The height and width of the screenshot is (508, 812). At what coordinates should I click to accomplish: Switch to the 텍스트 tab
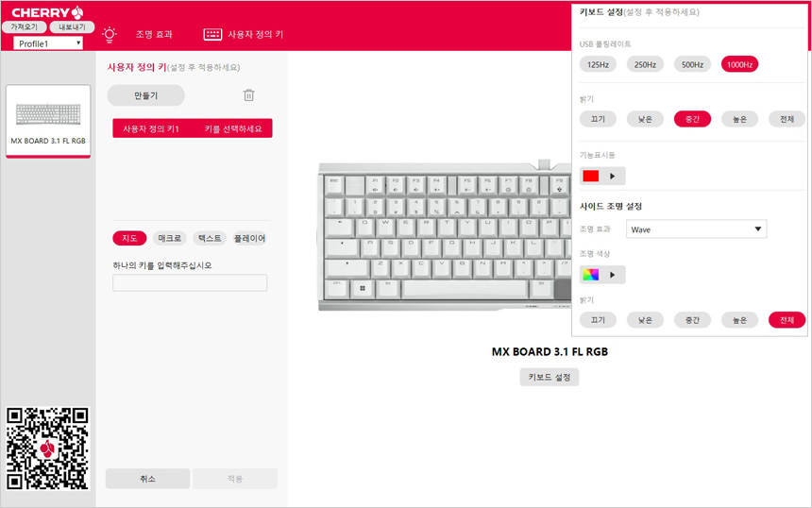210,238
